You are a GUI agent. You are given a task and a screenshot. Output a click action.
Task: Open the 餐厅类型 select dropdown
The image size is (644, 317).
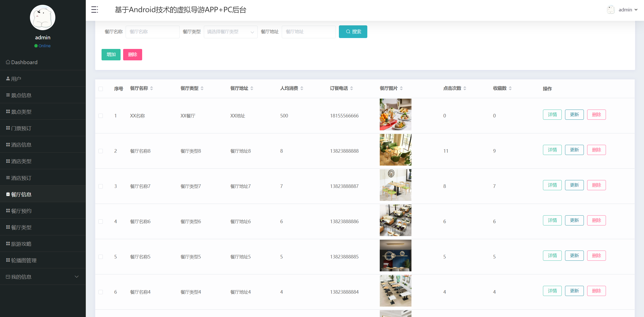coord(230,32)
